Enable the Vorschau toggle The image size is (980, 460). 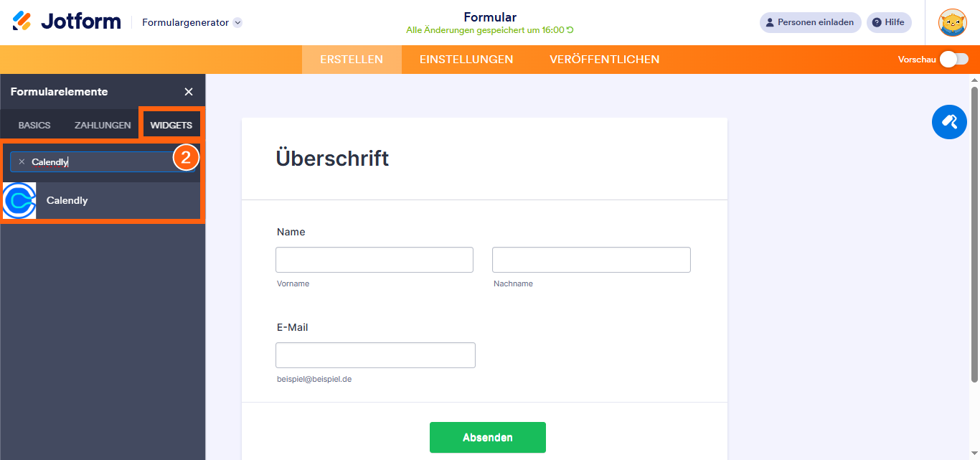click(x=954, y=60)
